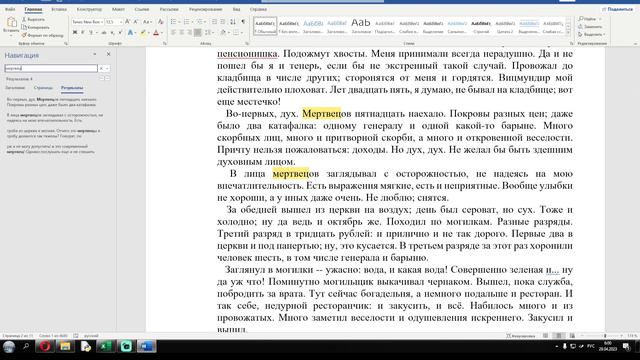Switch to Word on the taskbar
The height and width of the screenshot is (360, 640).
146,347
